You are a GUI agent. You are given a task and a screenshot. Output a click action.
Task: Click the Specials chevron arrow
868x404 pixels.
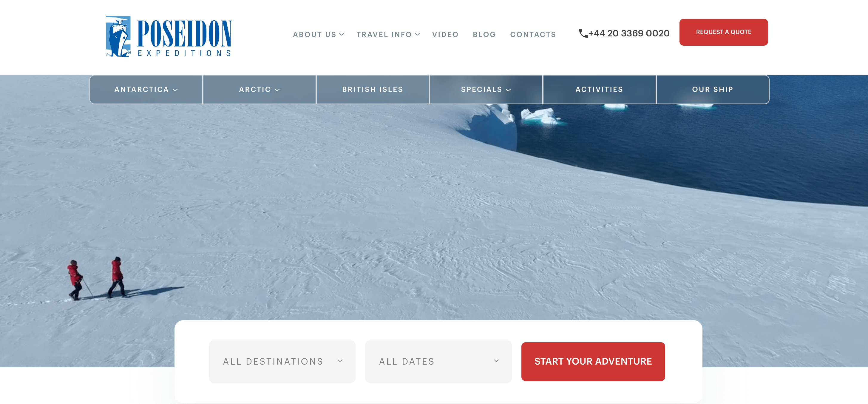click(x=509, y=90)
